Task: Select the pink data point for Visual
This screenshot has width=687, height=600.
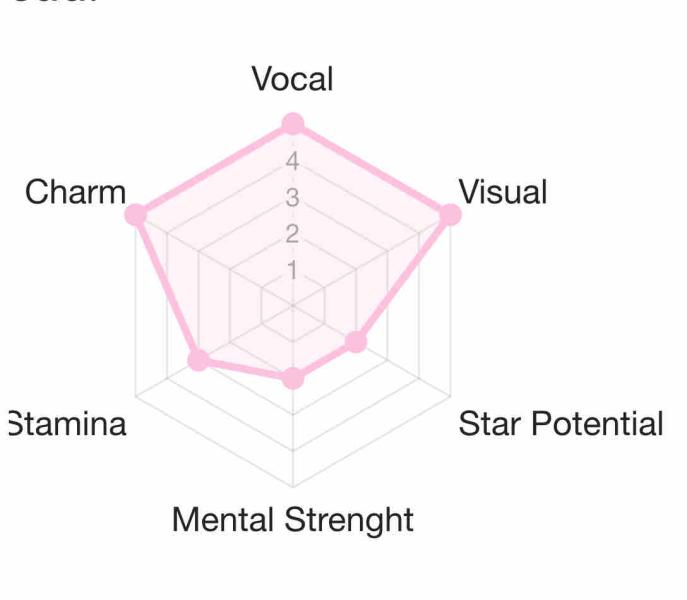Action: [x=450, y=214]
